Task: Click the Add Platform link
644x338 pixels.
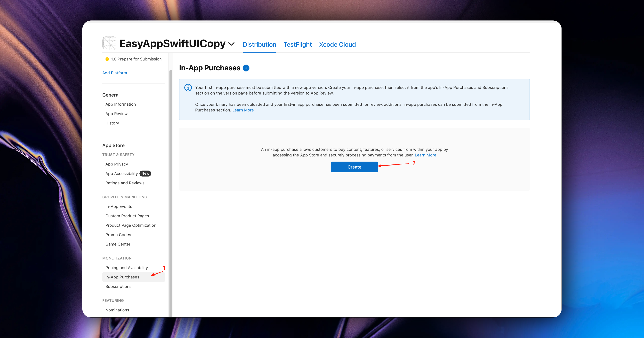Action: point(115,73)
